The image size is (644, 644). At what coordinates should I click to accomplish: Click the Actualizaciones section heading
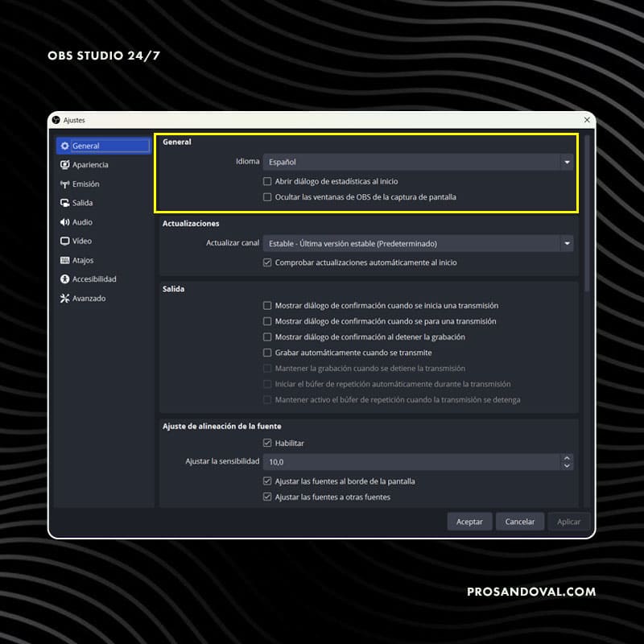[x=191, y=224]
